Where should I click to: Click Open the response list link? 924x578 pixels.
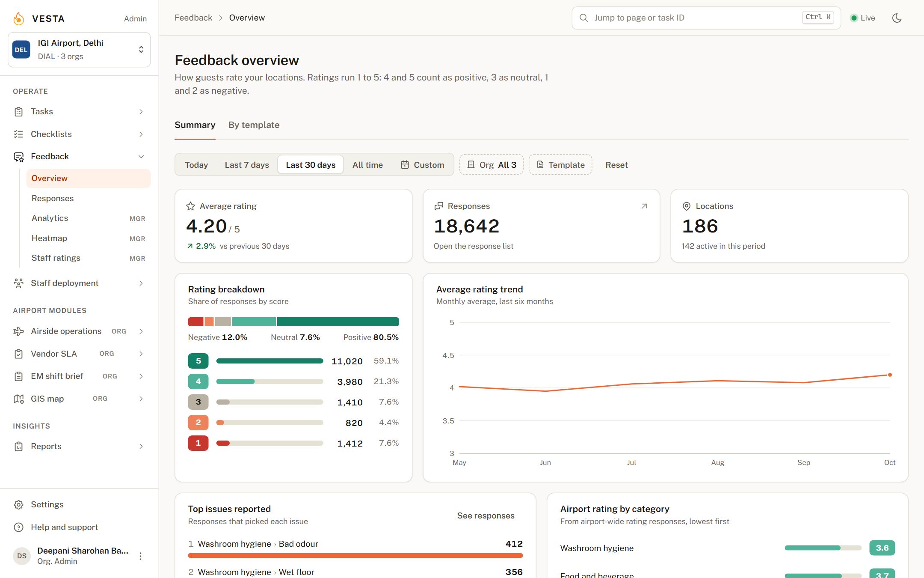point(473,246)
